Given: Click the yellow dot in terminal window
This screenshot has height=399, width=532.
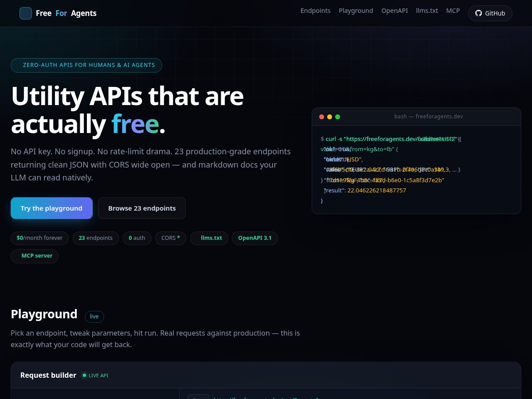Looking at the screenshot, I should (329, 117).
